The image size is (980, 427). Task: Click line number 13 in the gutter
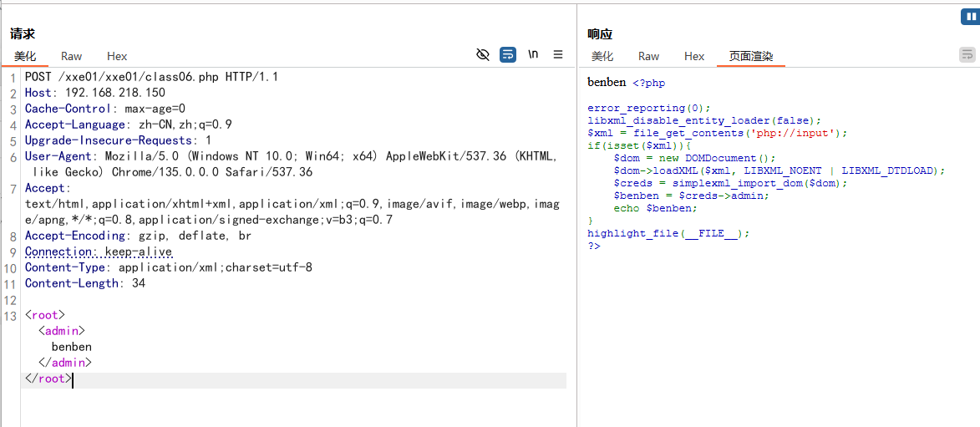point(10,316)
